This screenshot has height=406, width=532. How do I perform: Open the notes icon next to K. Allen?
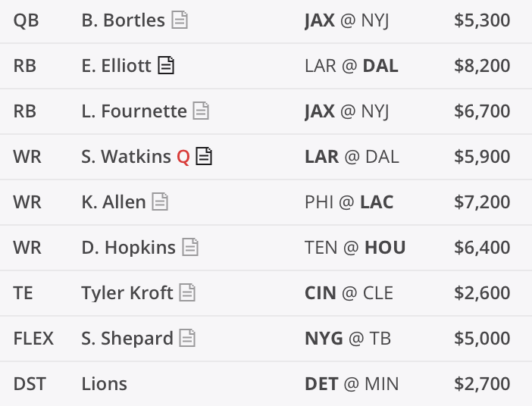(160, 202)
